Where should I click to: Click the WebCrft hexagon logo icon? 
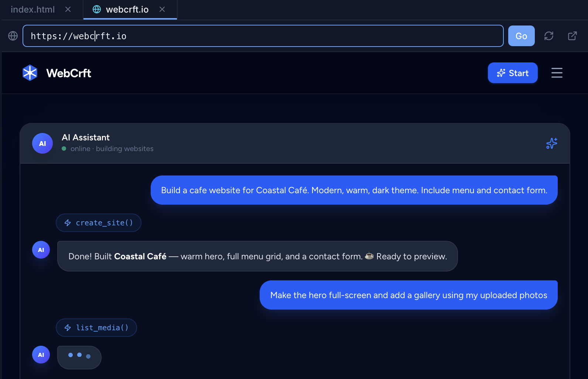pos(30,73)
